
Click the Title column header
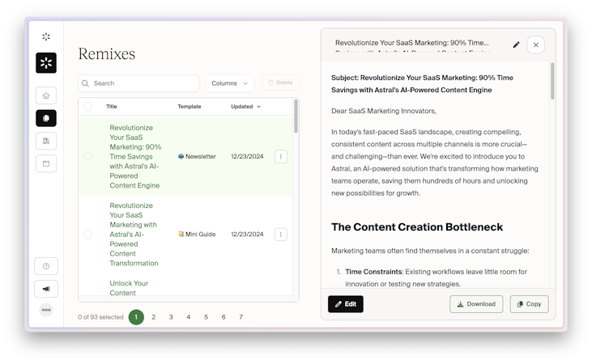click(112, 107)
